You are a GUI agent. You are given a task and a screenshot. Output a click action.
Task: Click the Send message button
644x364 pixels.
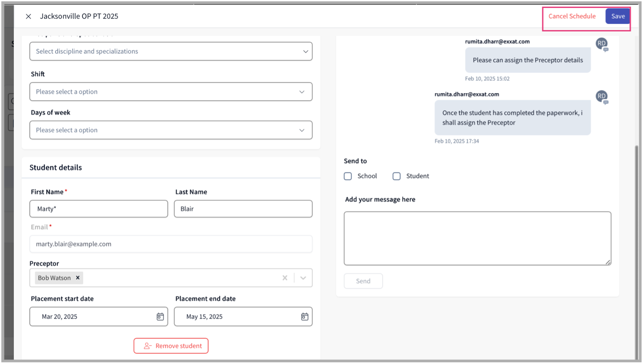click(363, 281)
